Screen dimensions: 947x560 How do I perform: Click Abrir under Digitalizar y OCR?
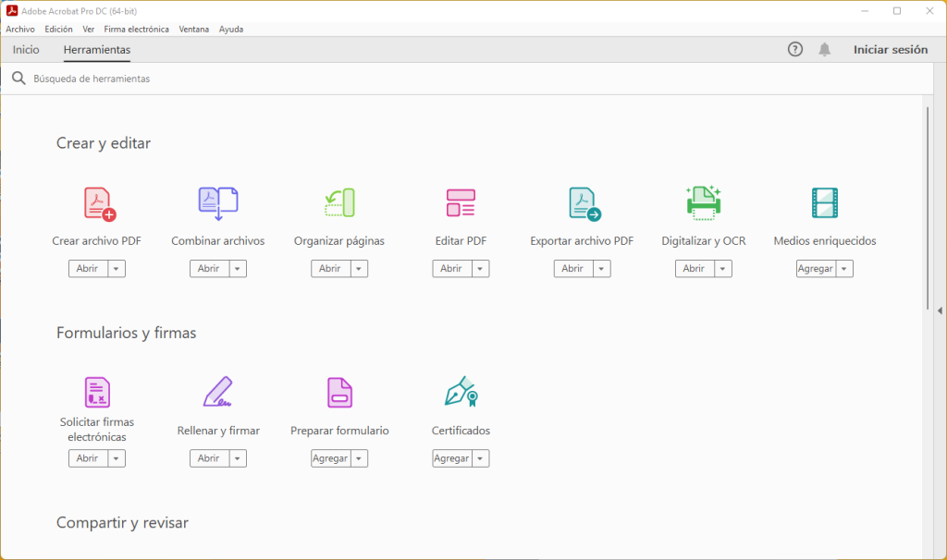pyautogui.click(x=695, y=269)
